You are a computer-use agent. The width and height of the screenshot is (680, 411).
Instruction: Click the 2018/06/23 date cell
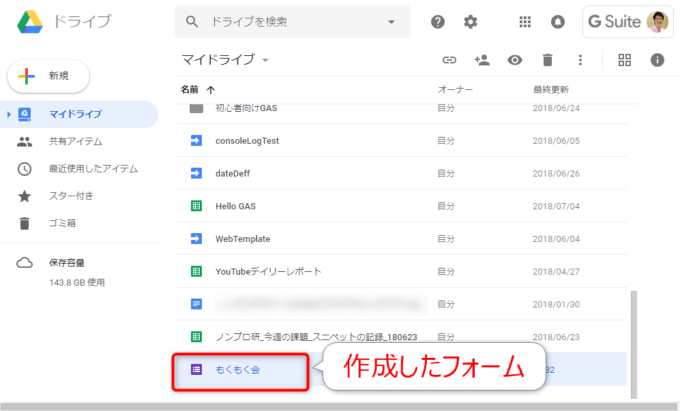coord(556,337)
